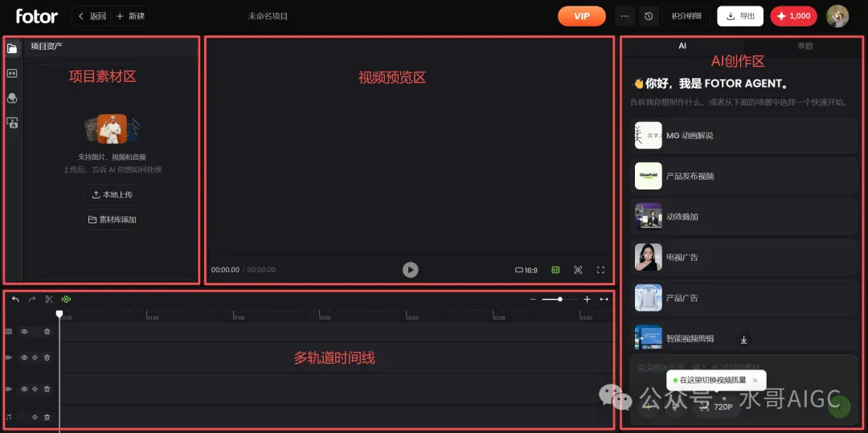Delete the second video track
This screenshot has width=868, height=433.
point(47,390)
